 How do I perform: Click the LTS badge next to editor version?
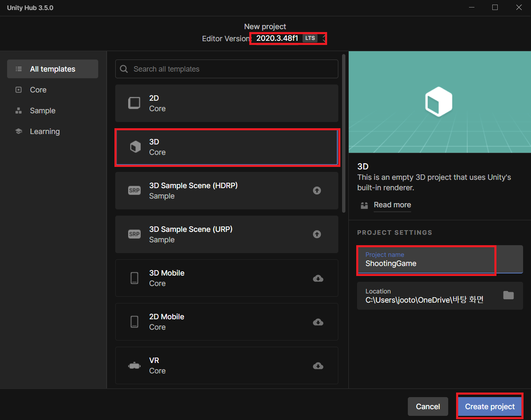tap(310, 38)
